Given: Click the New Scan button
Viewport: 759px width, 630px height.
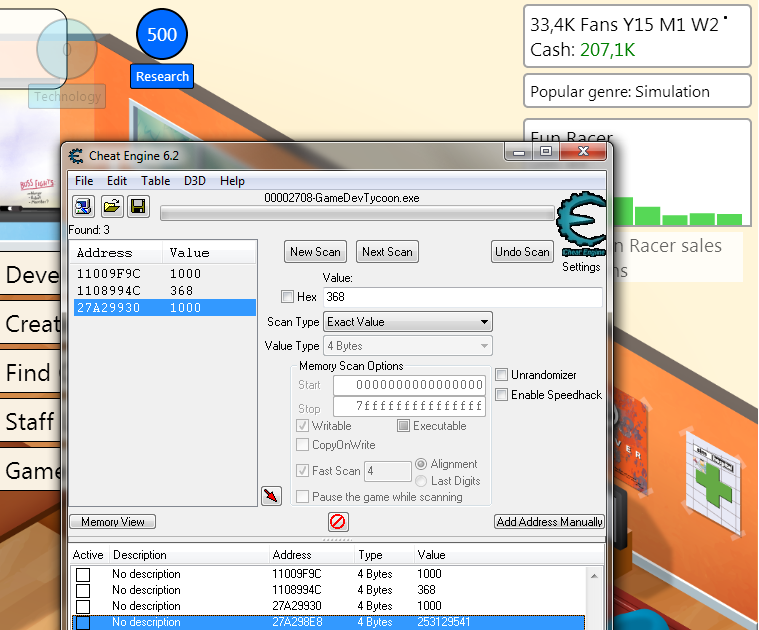Looking at the screenshot, I should 315,252.
